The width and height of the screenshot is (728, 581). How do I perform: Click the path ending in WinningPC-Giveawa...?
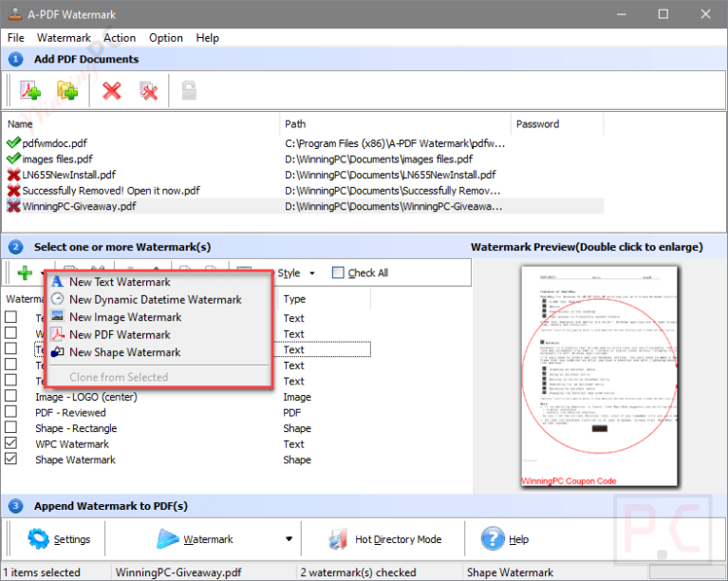click(393, 206)
